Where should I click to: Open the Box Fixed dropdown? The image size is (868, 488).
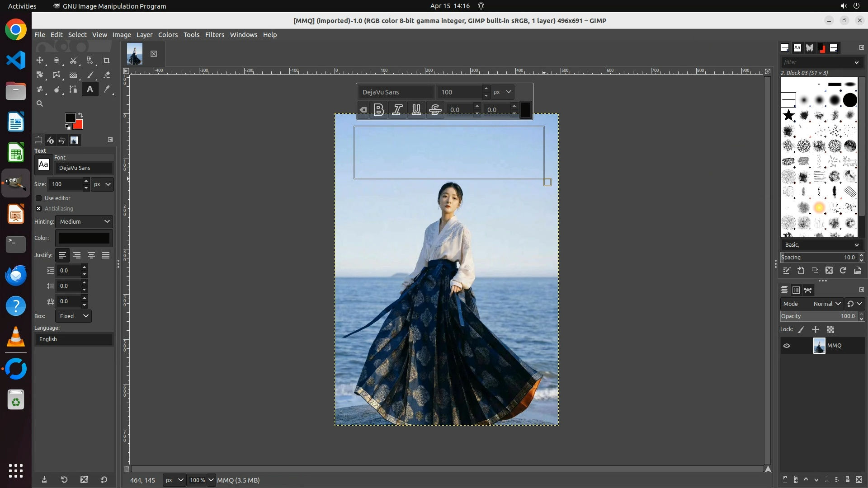point(73,316)
